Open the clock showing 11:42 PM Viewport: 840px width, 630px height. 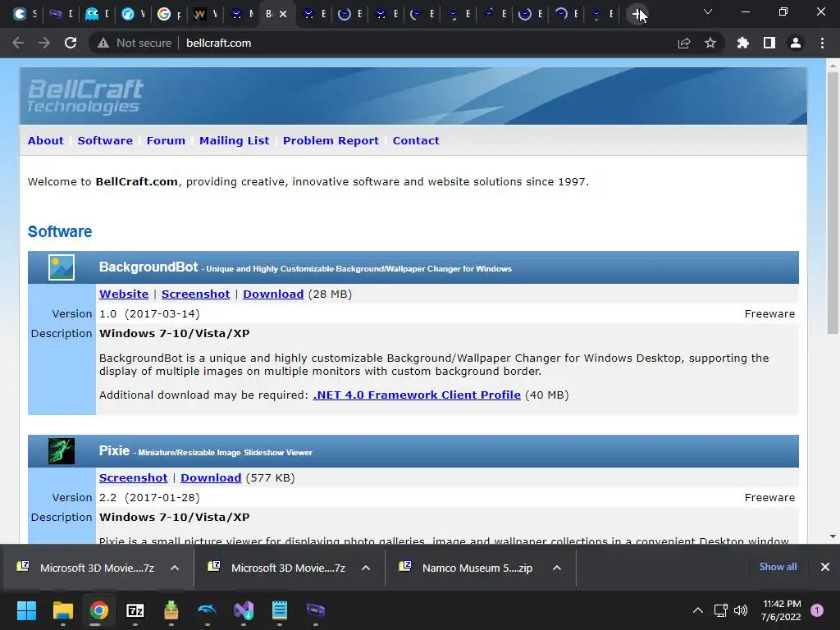(781, 610)
